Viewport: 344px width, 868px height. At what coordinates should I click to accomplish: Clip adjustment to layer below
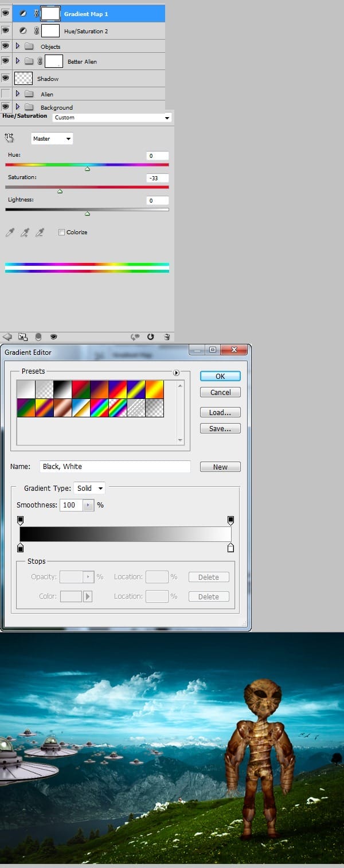tap(38, 337)
